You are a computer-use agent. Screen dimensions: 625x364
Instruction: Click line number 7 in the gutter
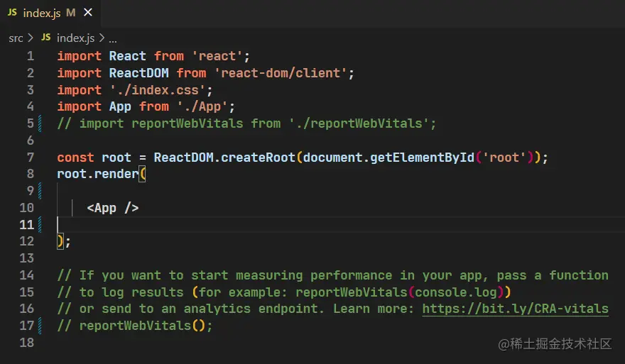click(30, 158)
